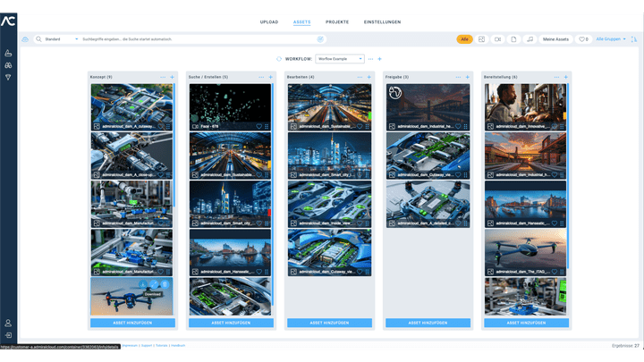This screenshot has width=644, height=362.
Task: Click plus on Bereitstellung column
Action: [x=565, y=77]
